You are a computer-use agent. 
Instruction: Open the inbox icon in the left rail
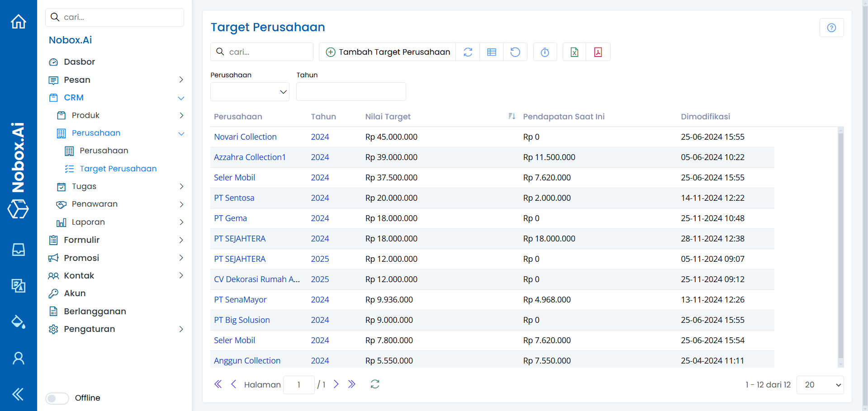coord(19,250)
